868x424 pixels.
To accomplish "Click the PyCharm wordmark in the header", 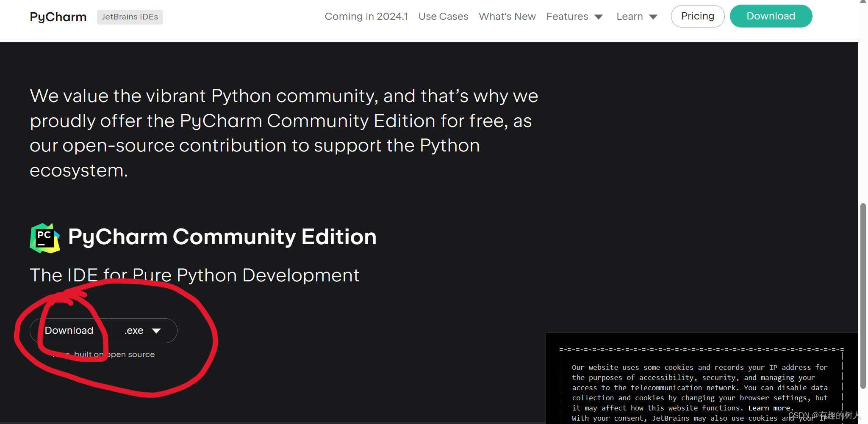I will tap(58, 17).
